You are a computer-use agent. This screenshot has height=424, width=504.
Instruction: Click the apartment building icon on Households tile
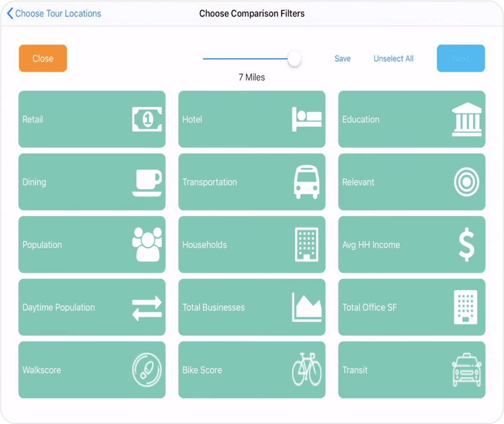pyautogui.click(x=307, y=244)
